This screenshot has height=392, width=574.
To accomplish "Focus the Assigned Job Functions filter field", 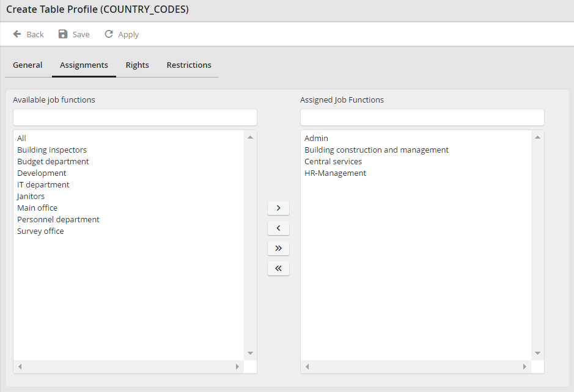I will pyautogui.click(x=422, y=117).
